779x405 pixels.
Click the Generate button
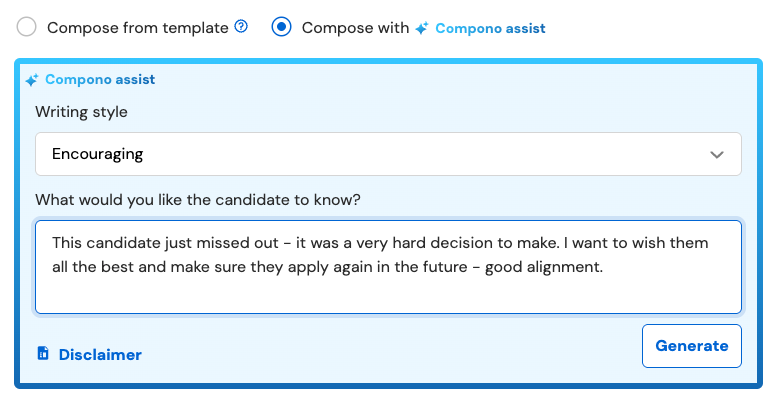click(x=692, y=346)
